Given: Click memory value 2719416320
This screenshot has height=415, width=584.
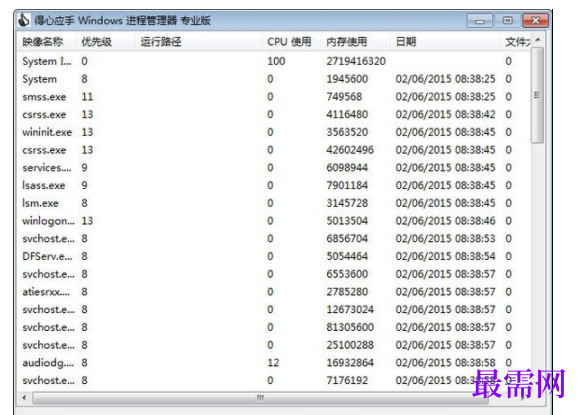Looking at the screenshot, I should pos(356,61).
